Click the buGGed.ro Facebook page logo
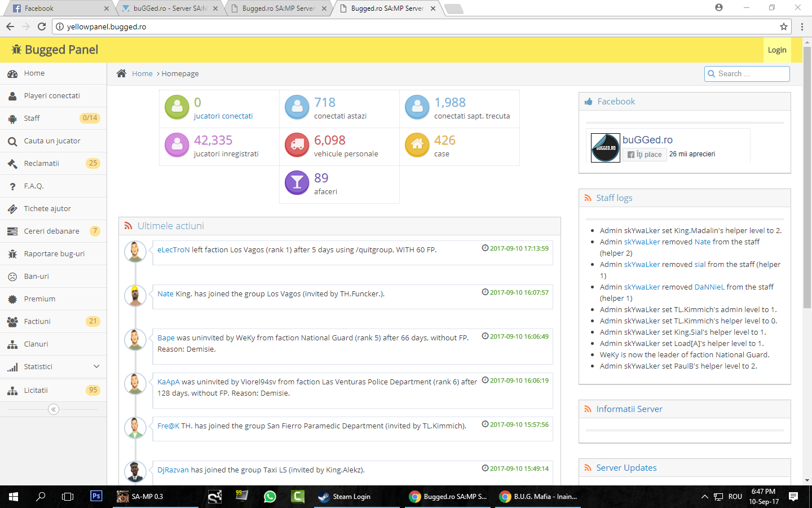Viewport: 812px width, 508px height. point(605,148)
